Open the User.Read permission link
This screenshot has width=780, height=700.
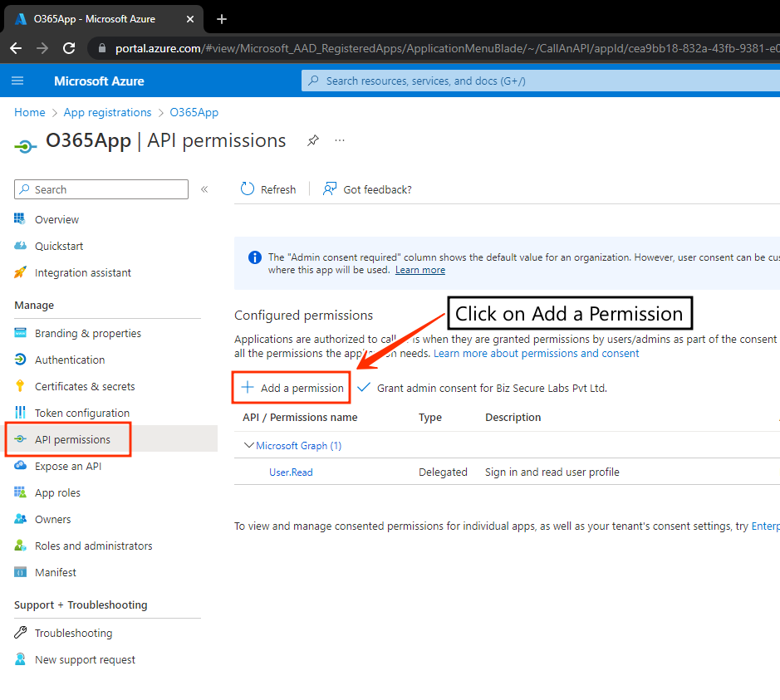tap(291, 472)
